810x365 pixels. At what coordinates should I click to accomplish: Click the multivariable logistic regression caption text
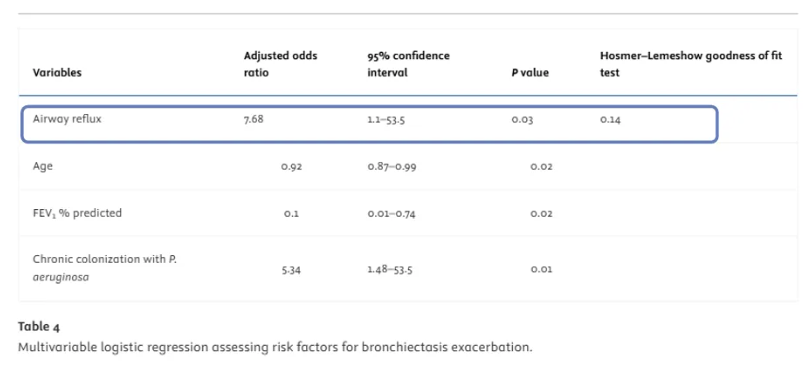click(275, 347)
